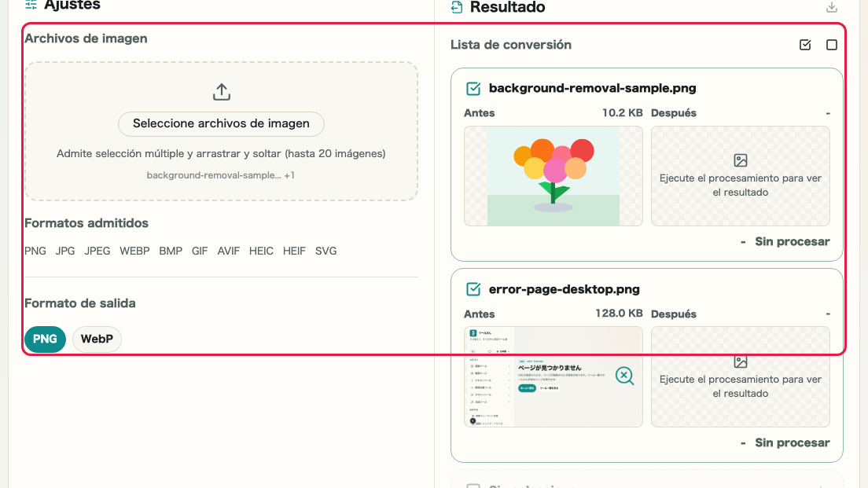This screenshot has height=488, width=868.
Task: Click the GIF format label
Action: click(x=200, y=251)
